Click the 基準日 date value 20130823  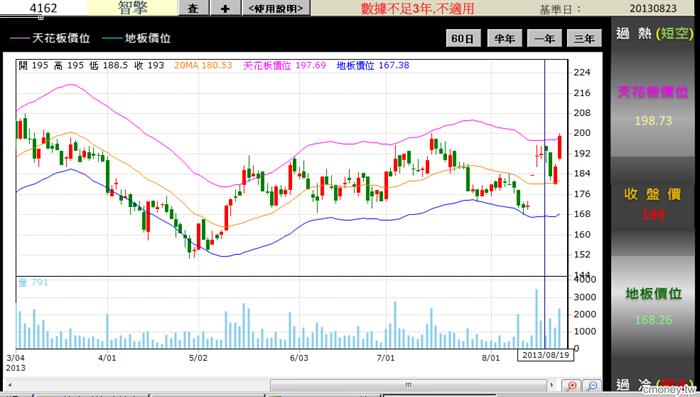tap(653, 8)
